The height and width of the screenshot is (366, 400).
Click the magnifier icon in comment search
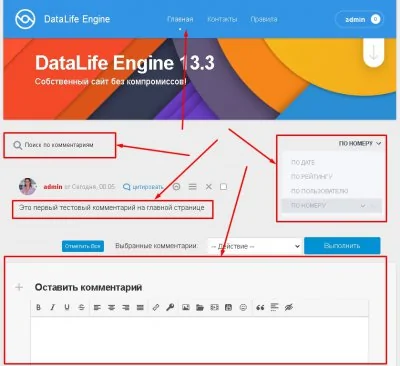tap(17, 145)
